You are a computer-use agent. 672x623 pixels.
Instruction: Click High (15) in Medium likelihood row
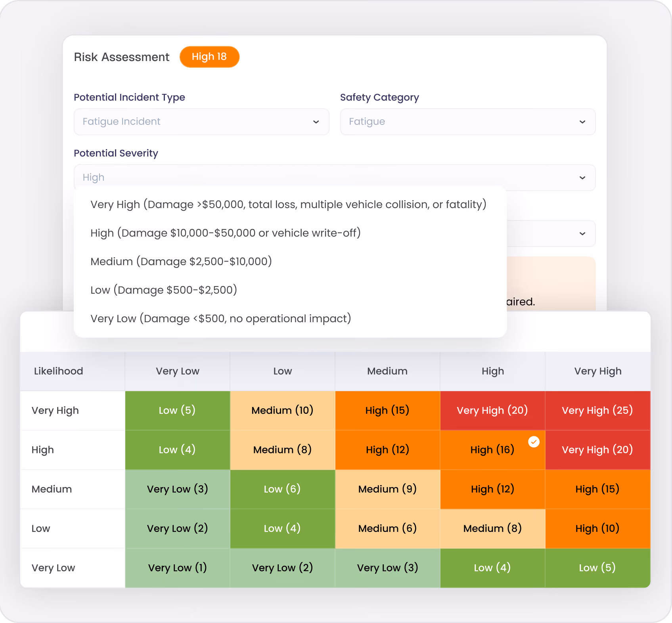point(597,489)
